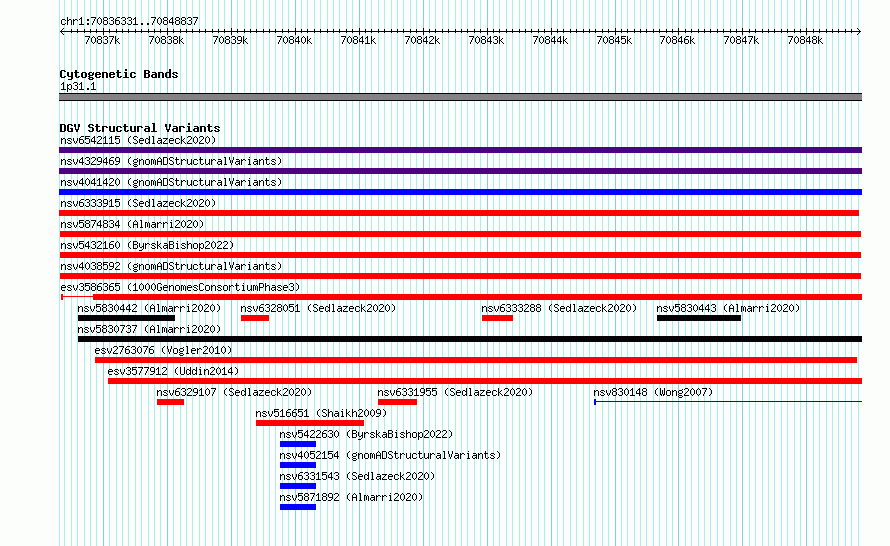Open the nsv6333288 (Sedlazeck2020) label
This screenshot has width=890, height=546.
coord(559,308)
